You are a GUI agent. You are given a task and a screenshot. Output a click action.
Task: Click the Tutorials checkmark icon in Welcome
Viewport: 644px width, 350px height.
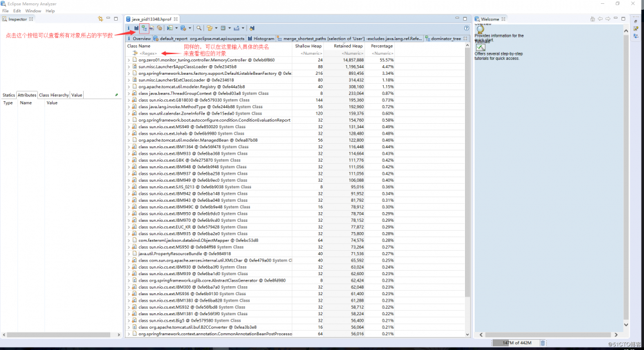(480, 48)
